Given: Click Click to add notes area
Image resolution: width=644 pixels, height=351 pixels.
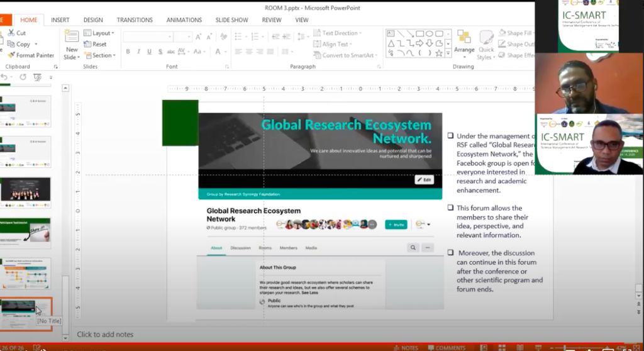Looking at the screenshot, I should coord(105,334).
